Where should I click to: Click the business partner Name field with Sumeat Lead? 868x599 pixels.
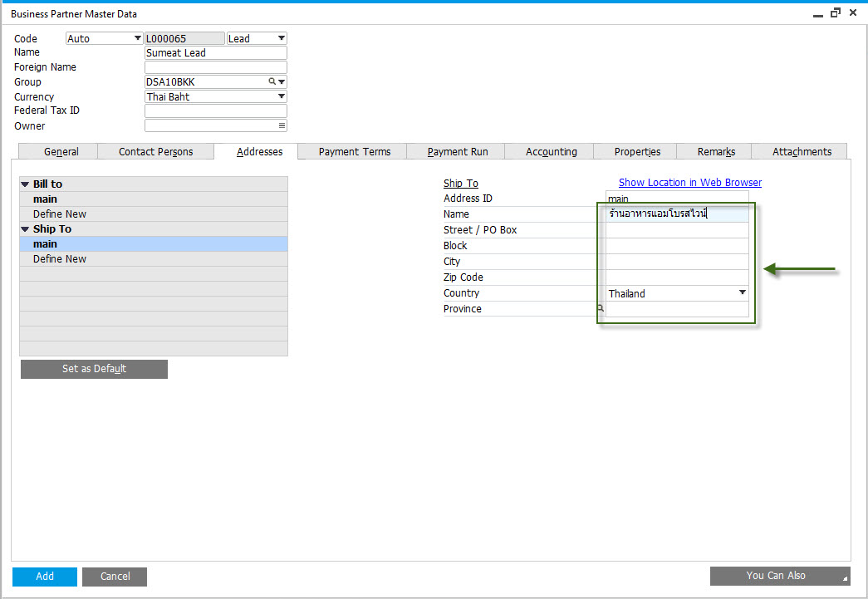(x=216, y=52)
